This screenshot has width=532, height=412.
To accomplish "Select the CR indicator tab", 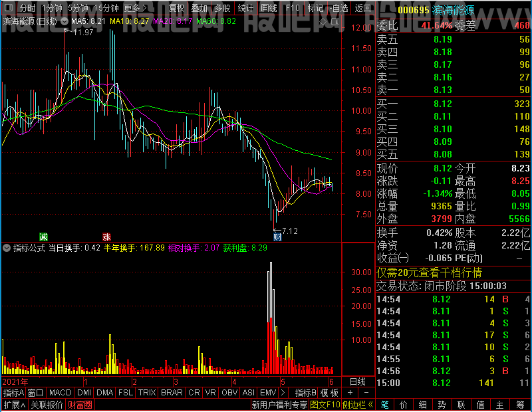I will (x=194, y=393).
